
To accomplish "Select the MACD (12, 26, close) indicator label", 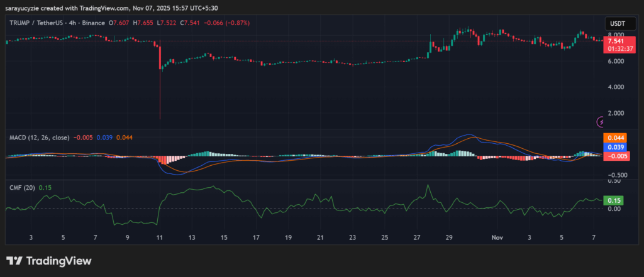I will tap(38, 137).
